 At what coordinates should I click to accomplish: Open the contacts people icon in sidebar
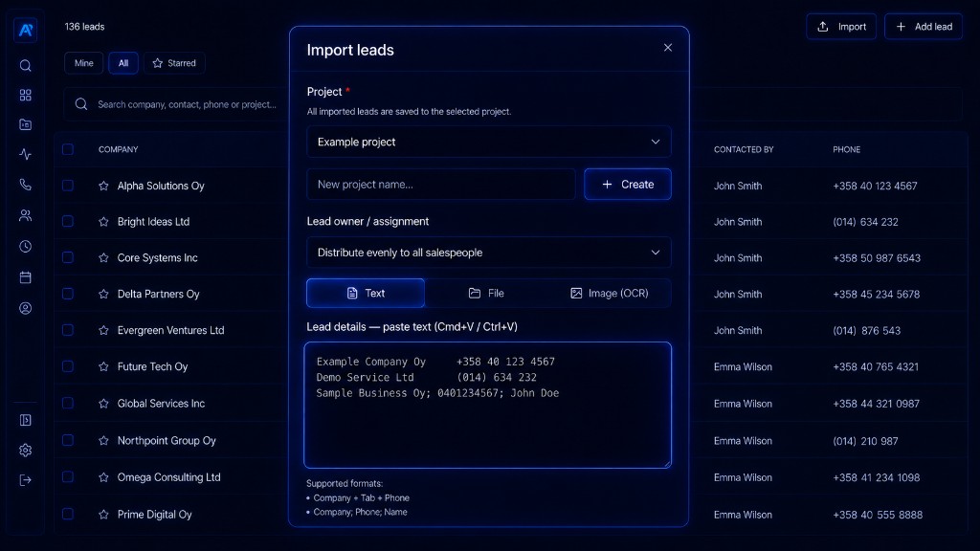click(x=25, y=215)
